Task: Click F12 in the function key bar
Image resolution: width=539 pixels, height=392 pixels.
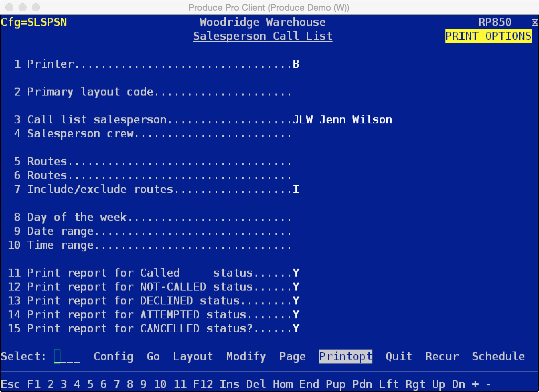Action: [x=203, y=384]
